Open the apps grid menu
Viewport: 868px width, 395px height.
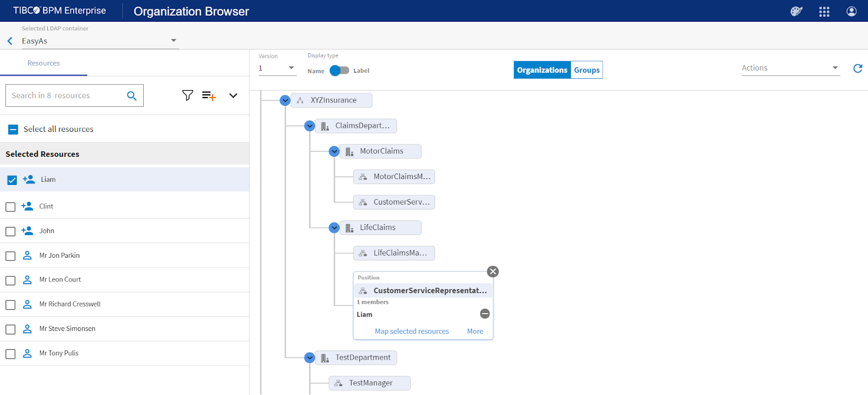pyautogui.click(x=824, y=11)
